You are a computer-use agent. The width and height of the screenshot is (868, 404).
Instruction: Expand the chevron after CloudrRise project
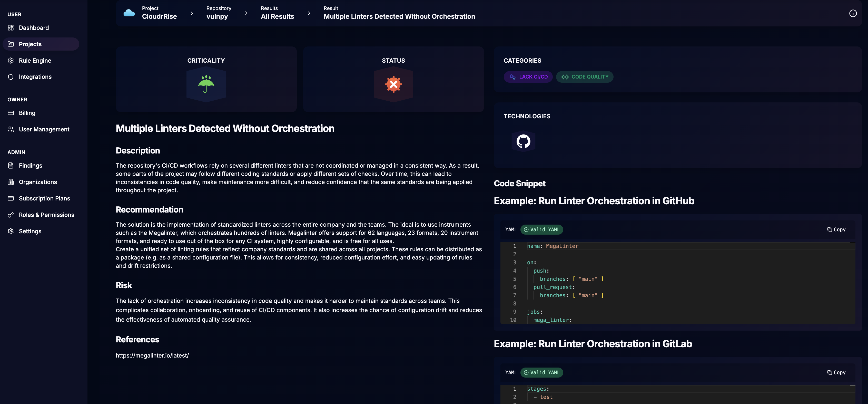point(192,13)
